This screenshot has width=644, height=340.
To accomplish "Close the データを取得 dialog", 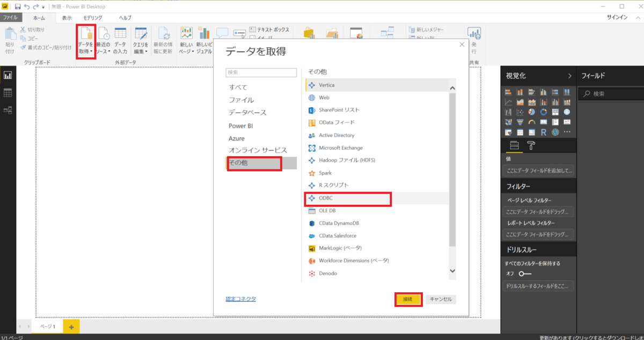I will (x=462, y=45).
